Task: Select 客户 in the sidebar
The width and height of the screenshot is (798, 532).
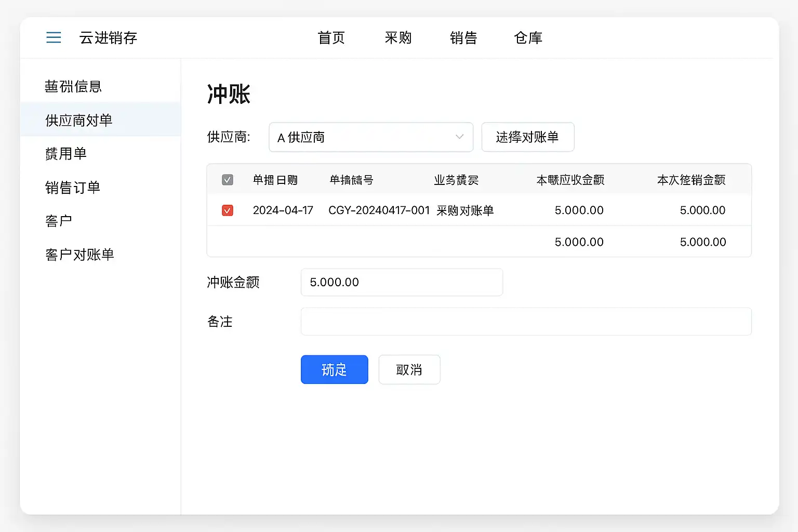Action: [x=59, y=221]
